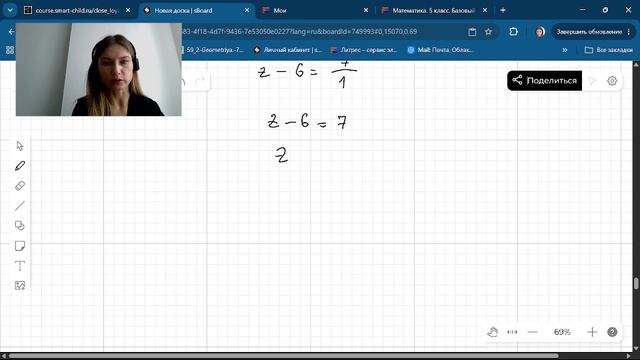The width and height of the screenshot is (640, 360).
Task: Select the Eraser tool
Action: coord(20,186)
